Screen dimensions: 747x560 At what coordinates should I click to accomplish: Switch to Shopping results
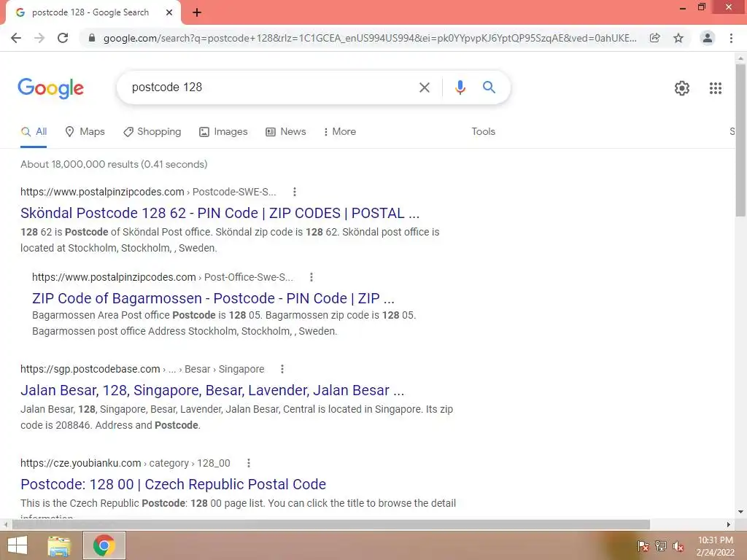152,132
